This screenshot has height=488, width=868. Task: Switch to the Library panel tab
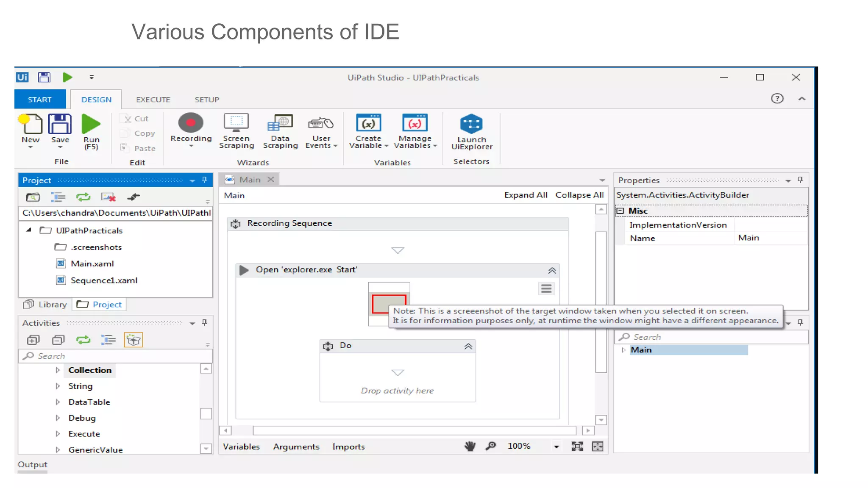[x=45, y=305]
